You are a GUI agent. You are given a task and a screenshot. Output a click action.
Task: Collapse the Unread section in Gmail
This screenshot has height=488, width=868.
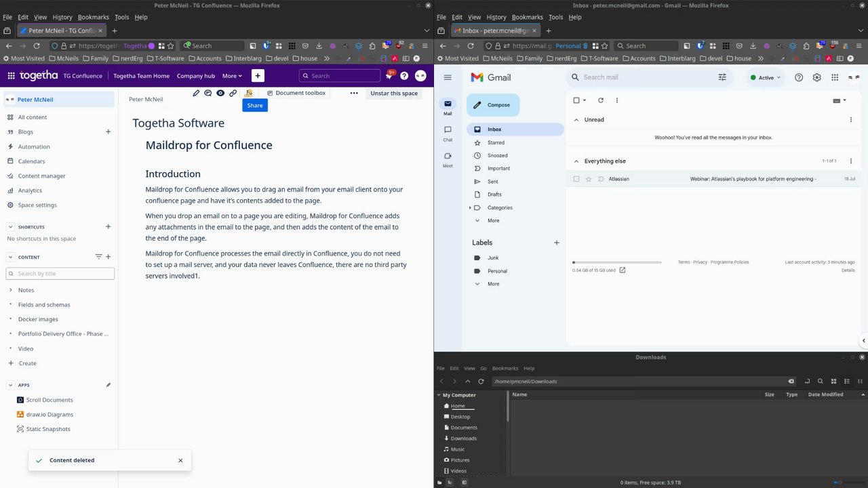[x=576, y=120]
